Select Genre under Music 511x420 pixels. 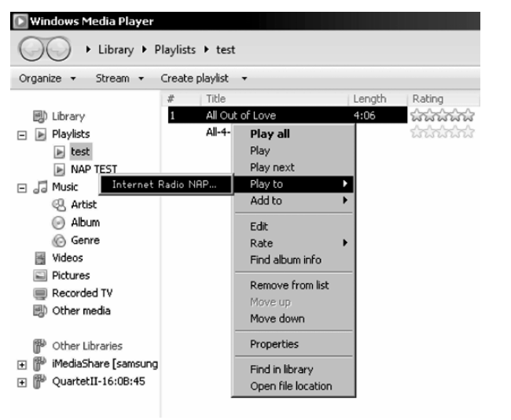(86, 241)
